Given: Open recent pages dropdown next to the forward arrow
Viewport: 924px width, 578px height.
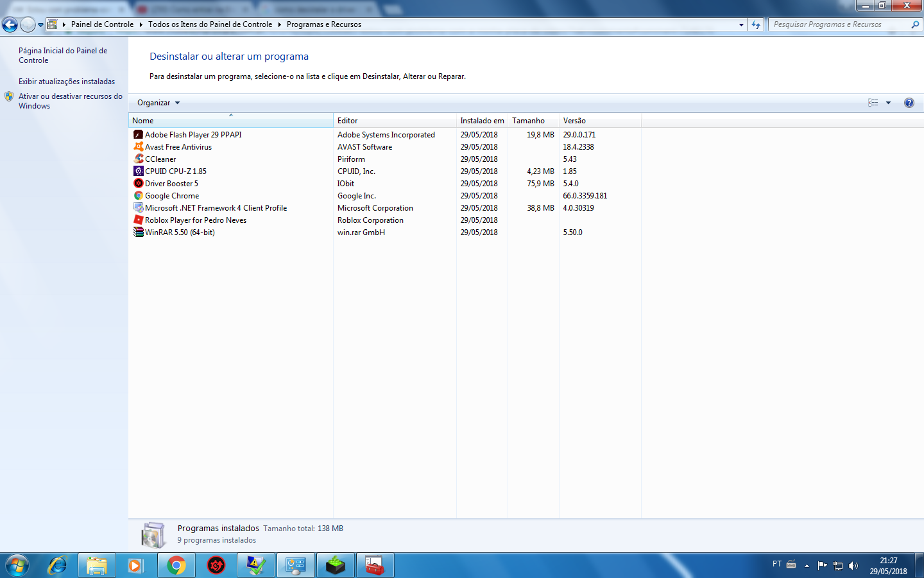Looking at the screenshot, I should pyautogui.click(x=40, y=24).
